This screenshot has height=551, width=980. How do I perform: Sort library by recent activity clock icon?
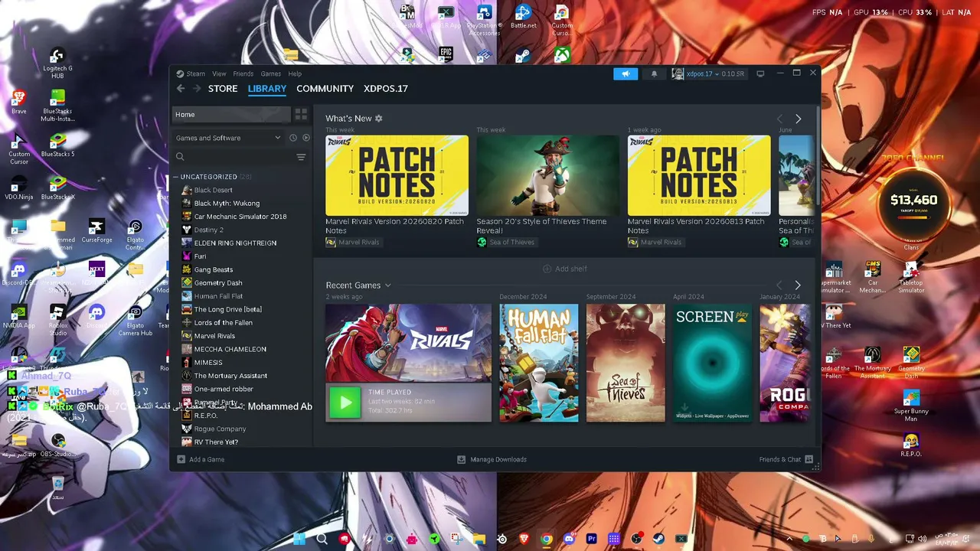tap(292, 138)
